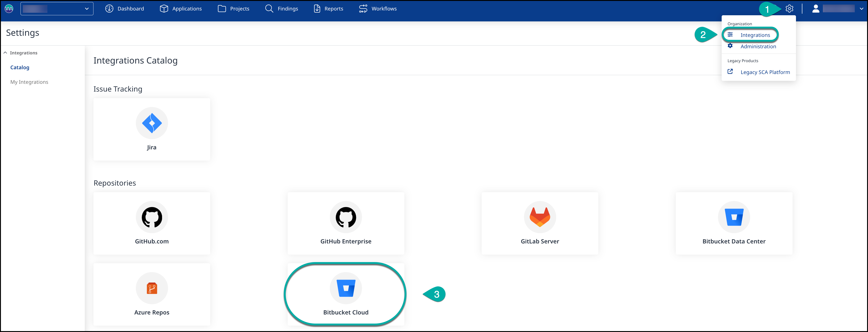Select Catalog in the sidebar

coord(20,67)
